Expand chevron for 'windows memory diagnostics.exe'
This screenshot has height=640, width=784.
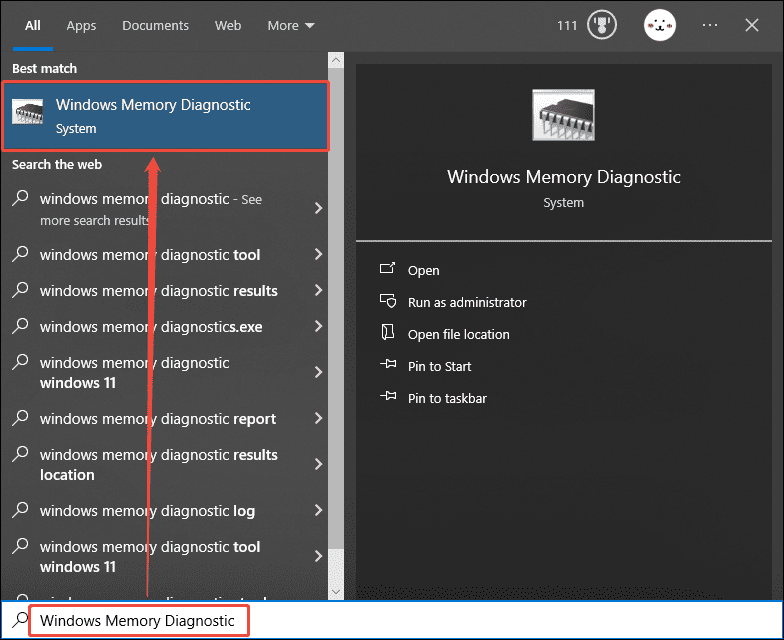pos(318,326)
